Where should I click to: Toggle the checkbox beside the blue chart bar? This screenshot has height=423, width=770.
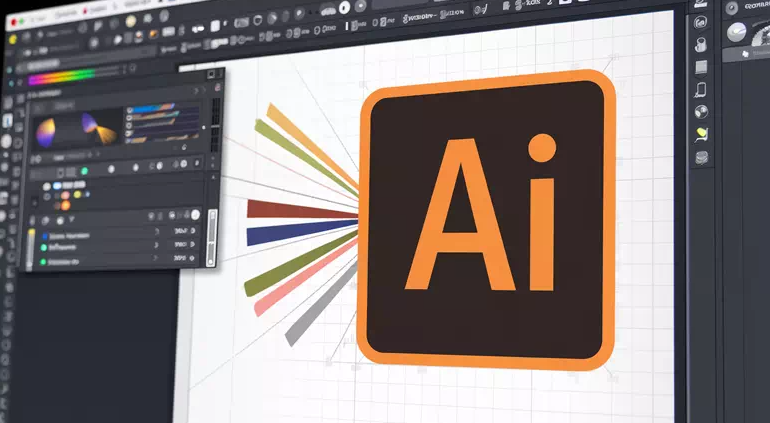point(130,111)
